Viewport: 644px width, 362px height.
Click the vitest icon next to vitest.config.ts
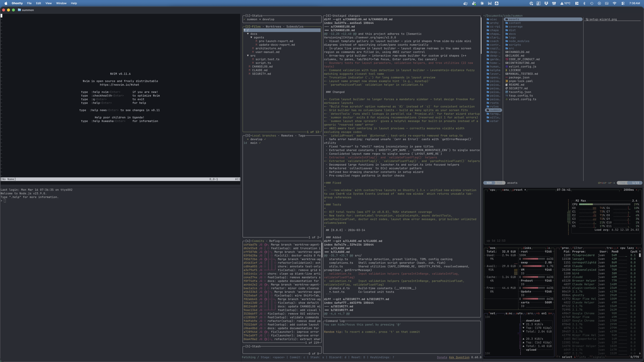pyautogui.click(x=506, y=99)
